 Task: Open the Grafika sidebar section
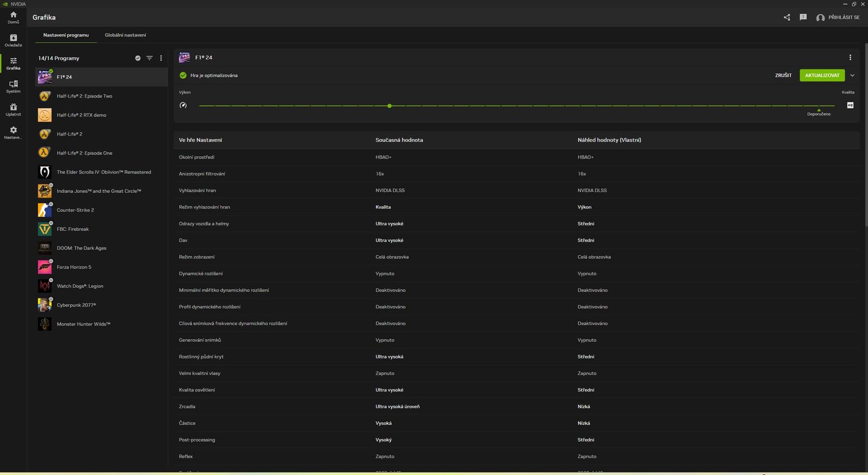[13, 64]
